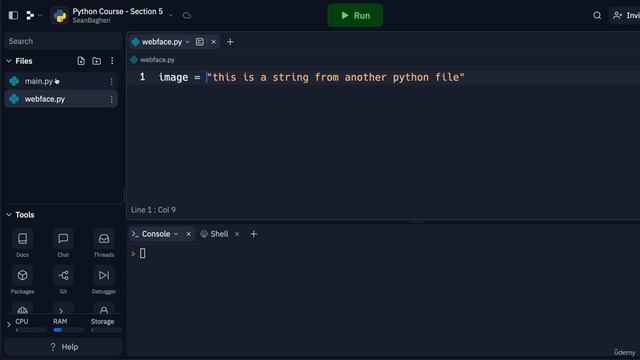
Task: Close the webface.py tab
Action: click(213, 42)
